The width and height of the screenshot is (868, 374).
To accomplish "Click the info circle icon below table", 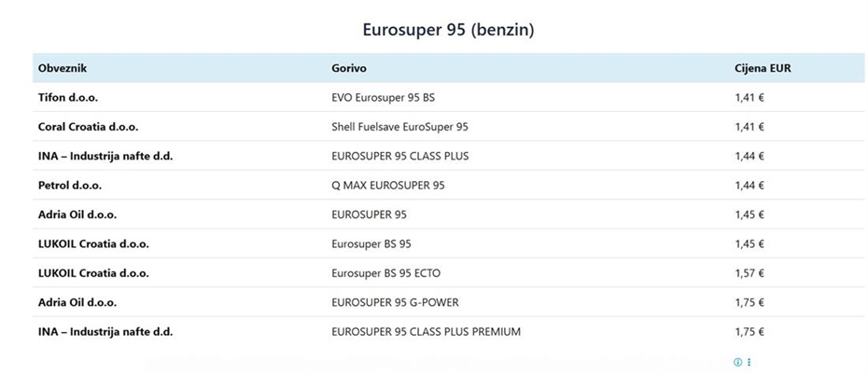I will [x=737, y=363].
